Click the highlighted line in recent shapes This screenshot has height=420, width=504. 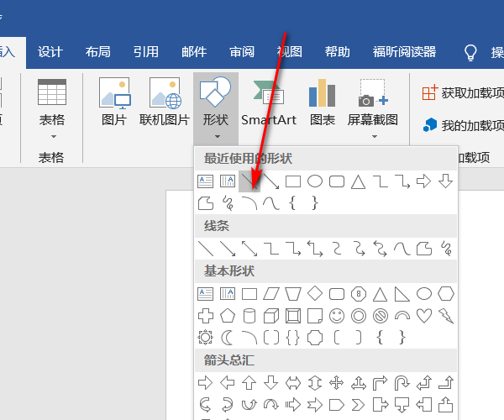(x=249, y=181)
